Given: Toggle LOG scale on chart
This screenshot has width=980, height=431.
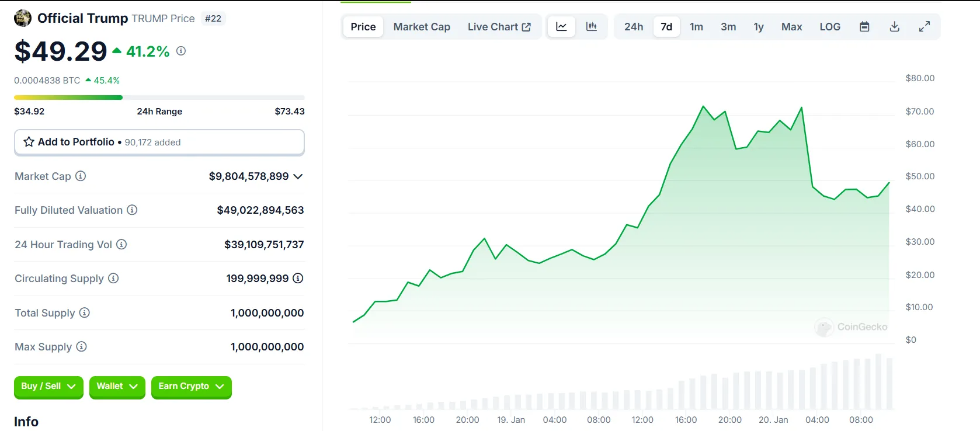Looking at the screenshot, I should pos(830,27).
